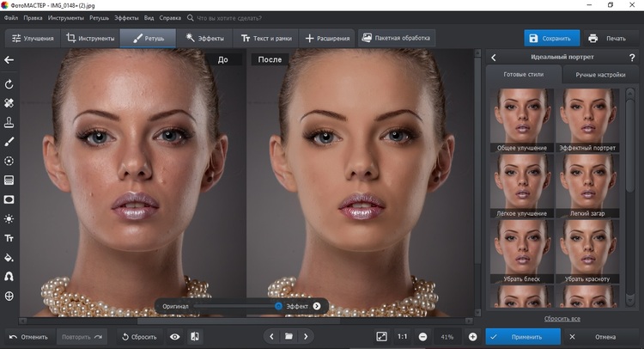Click the fit-to-screen icon

click(x=381, y=336)
